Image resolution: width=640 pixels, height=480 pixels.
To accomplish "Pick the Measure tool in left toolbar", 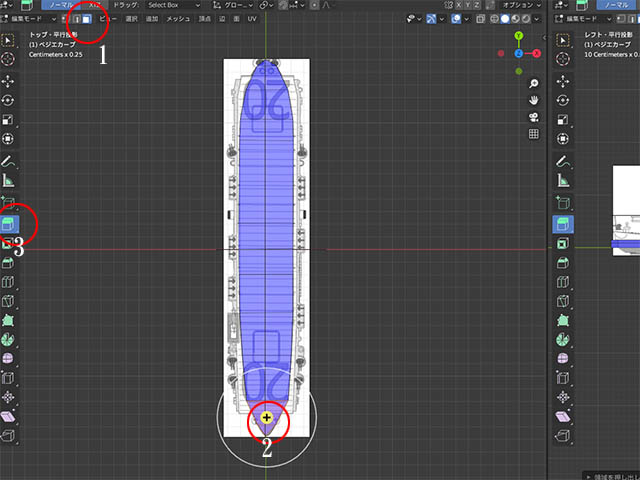I will [x=9, y=181].
